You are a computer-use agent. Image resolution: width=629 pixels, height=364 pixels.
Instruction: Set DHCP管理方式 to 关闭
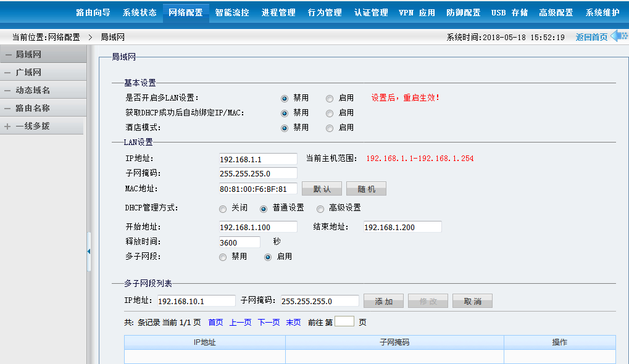[223, 209]
